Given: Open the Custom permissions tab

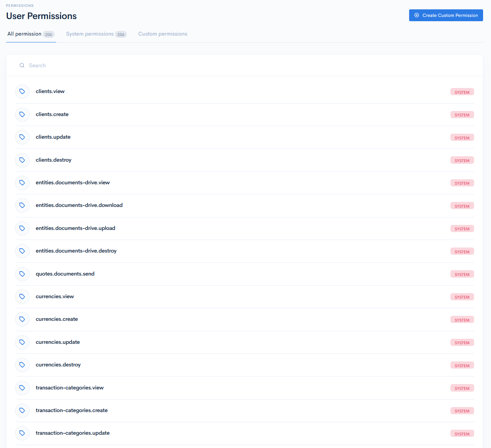Looking at the screenshot, I should click(x=163, y=33).
